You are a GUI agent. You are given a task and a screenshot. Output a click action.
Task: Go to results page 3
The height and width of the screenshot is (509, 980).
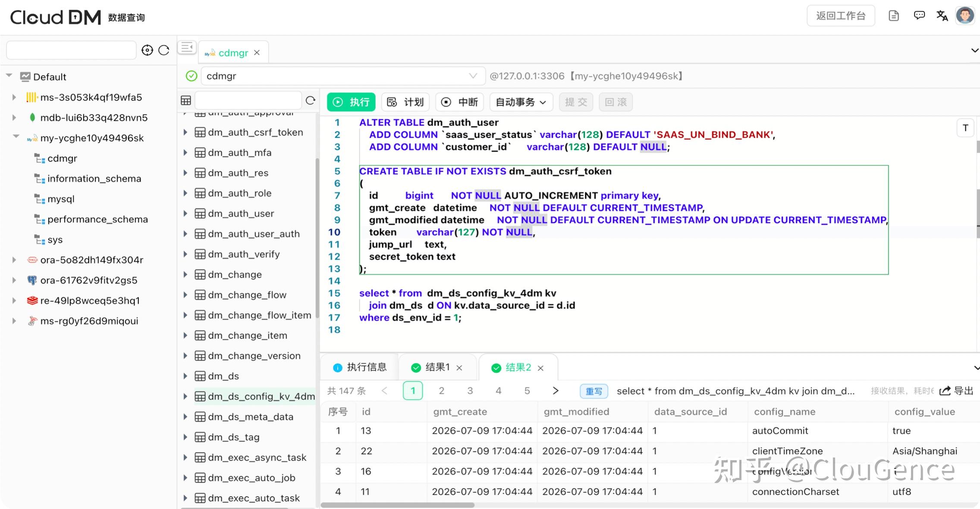click(470, 391)
